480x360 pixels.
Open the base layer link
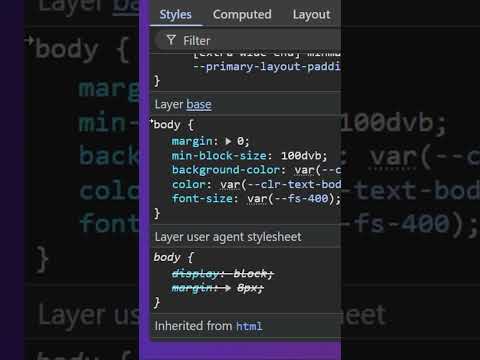199,105
